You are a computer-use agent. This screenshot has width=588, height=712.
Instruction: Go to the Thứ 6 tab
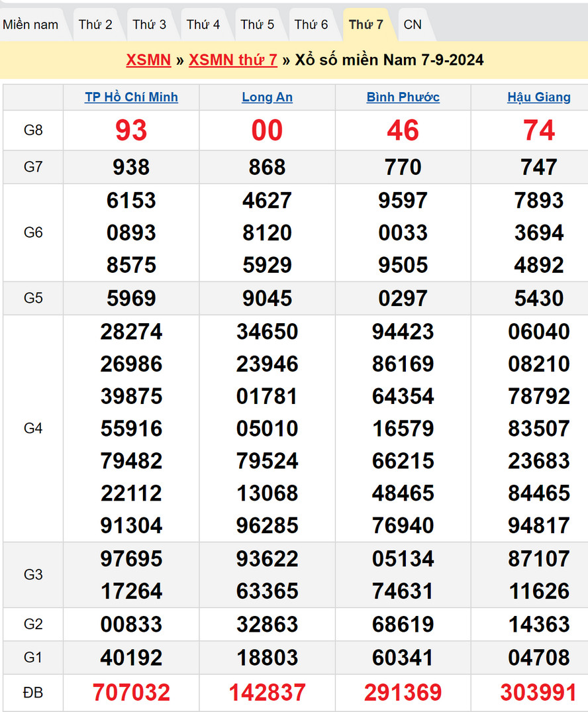coord(311,25)
